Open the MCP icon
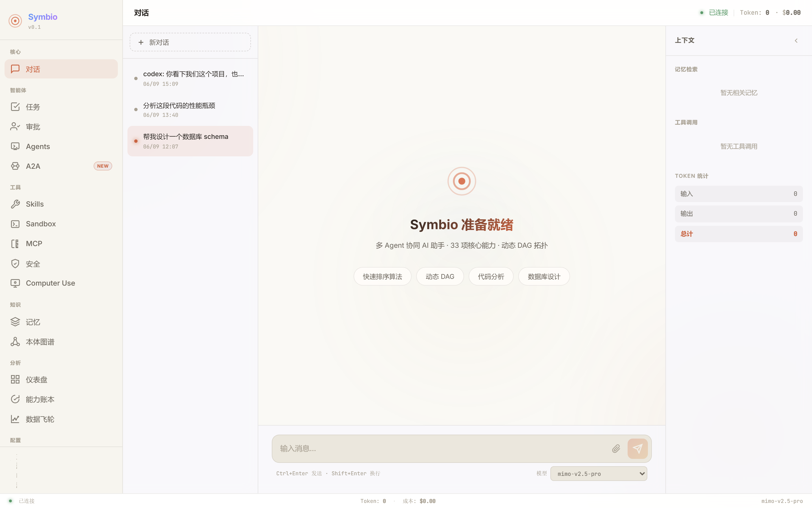 click(15, 244)
